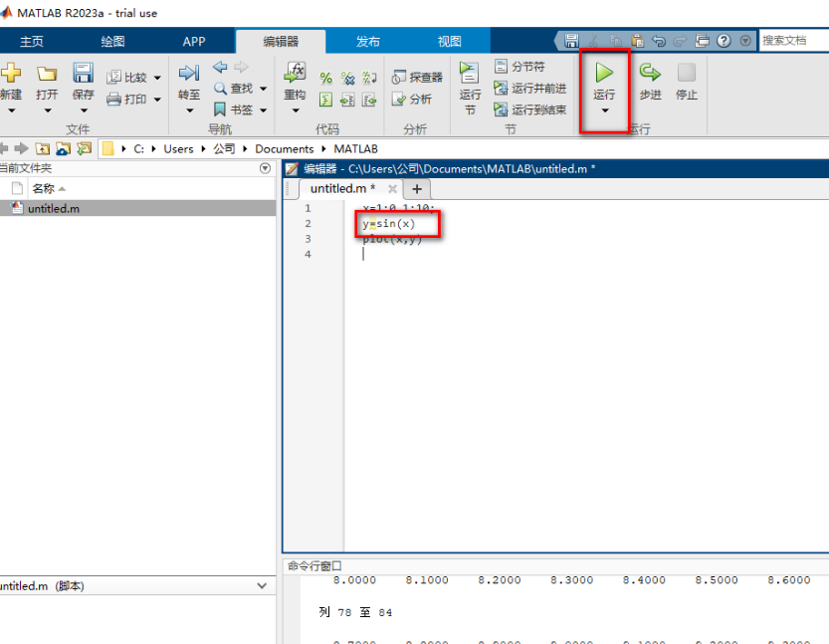Expand the Find (查找) dropdown arrow

point(264,89)
